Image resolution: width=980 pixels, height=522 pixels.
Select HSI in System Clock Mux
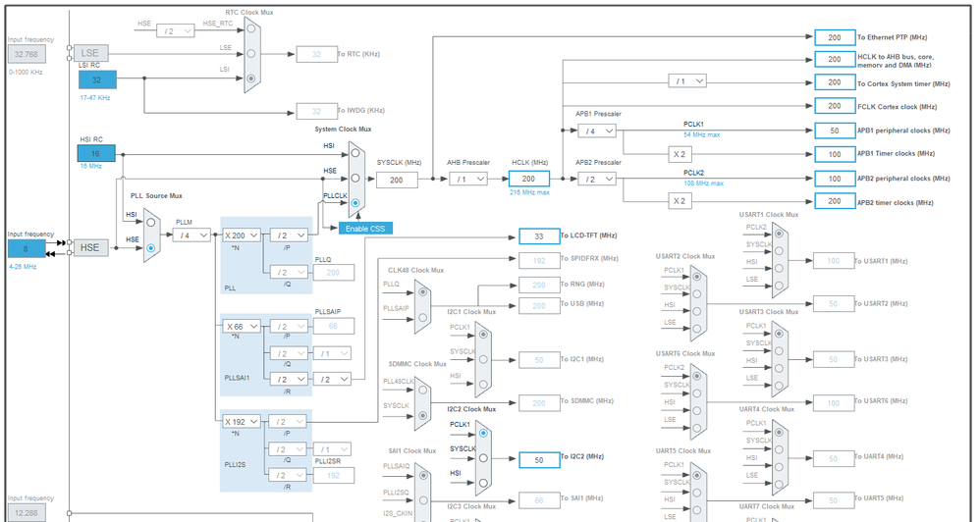click(355, 153)
